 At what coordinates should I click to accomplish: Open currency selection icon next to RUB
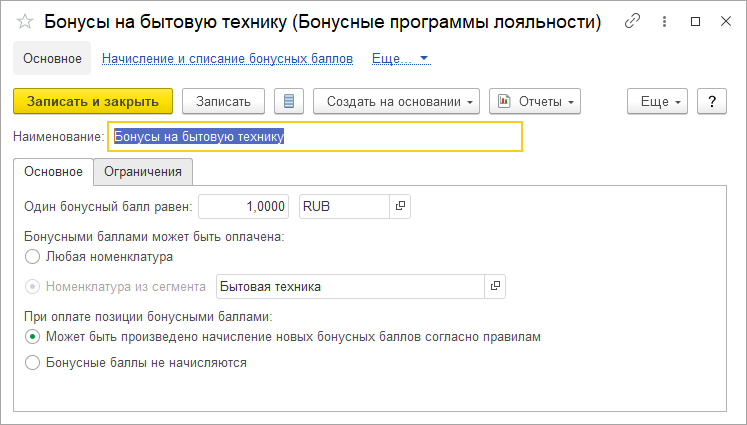click(400, 205)
